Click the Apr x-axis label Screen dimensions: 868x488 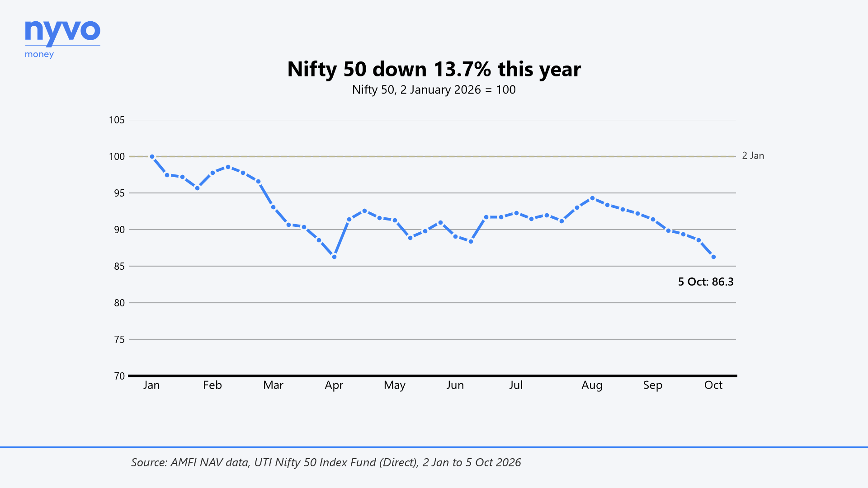tap(334, 385)
